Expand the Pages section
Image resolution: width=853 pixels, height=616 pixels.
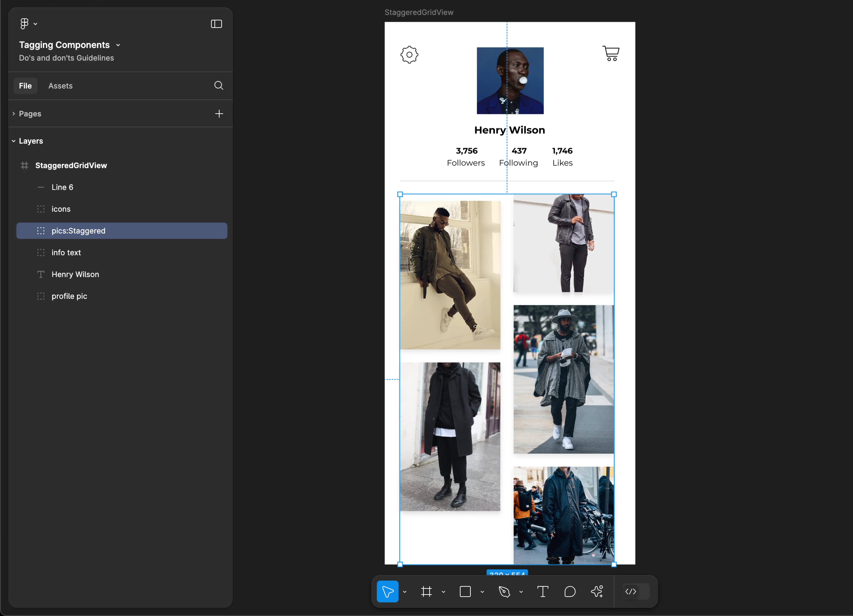[x=14, y=114]
